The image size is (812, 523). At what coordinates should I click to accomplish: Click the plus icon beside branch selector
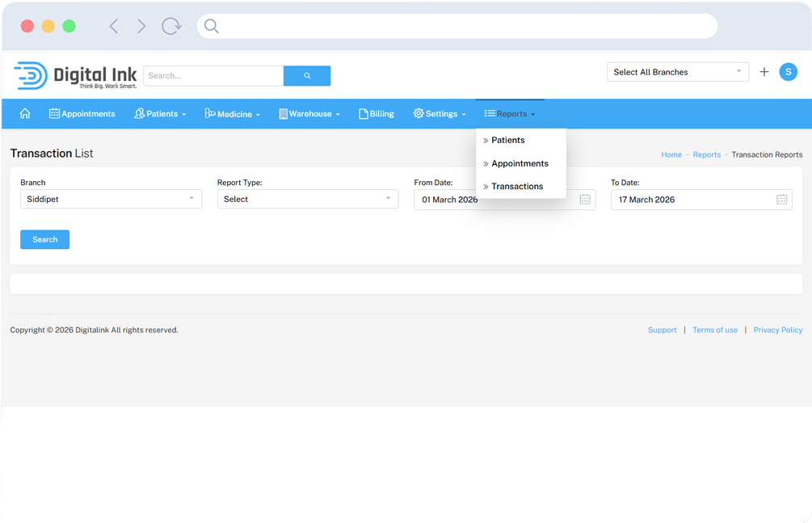click(x=764, y=72)
